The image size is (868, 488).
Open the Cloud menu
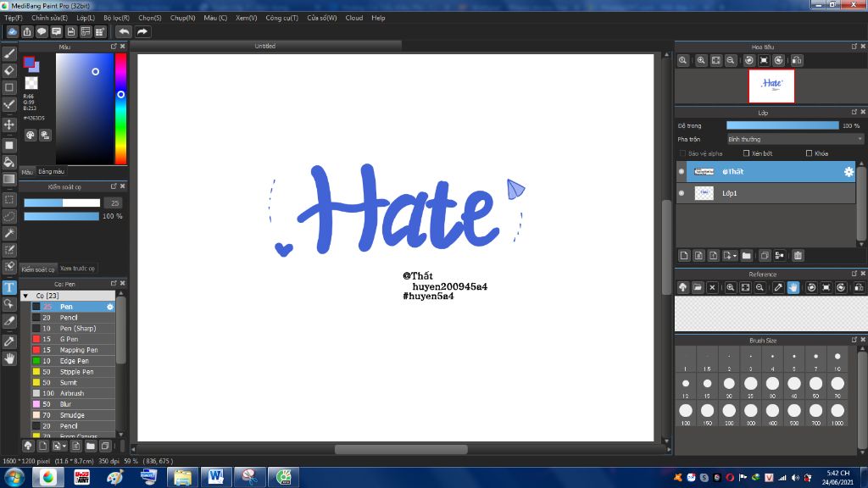354,18
